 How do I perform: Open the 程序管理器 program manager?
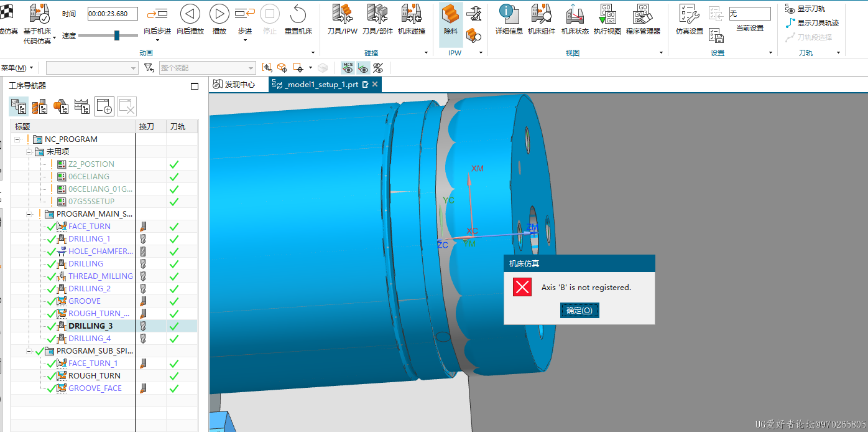click(x=643, y=14)
